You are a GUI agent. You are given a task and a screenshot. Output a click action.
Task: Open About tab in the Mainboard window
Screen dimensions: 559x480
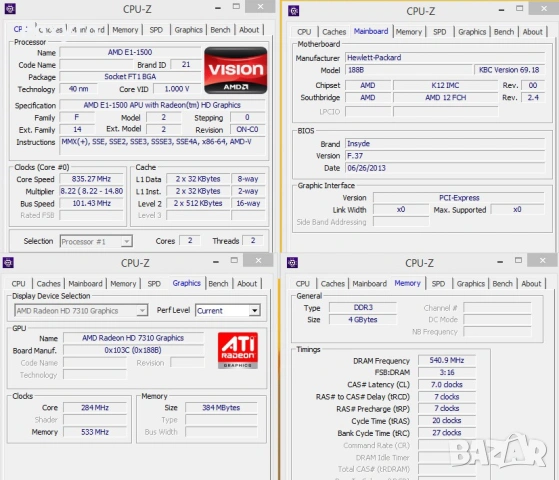point(532,32)
